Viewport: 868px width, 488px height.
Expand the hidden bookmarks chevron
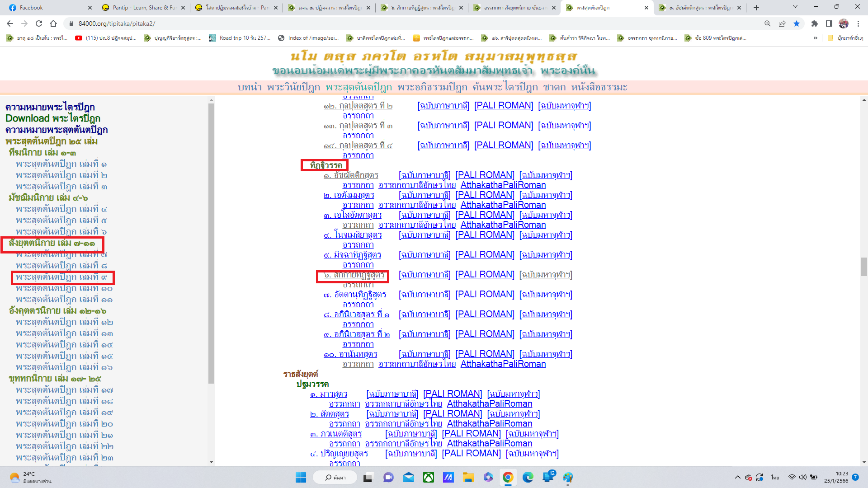pos(815,38)
